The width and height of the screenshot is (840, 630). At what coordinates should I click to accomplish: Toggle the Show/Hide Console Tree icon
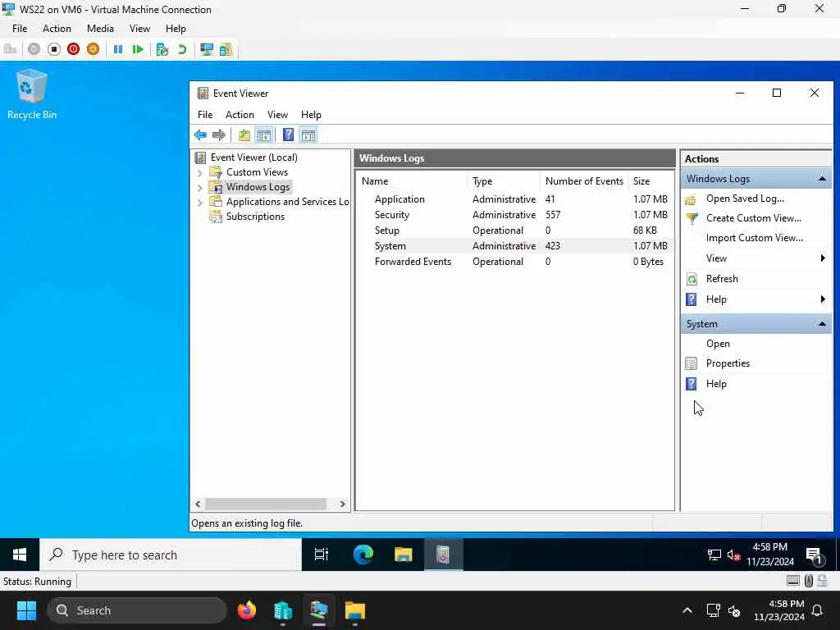[x=263, y=135]
